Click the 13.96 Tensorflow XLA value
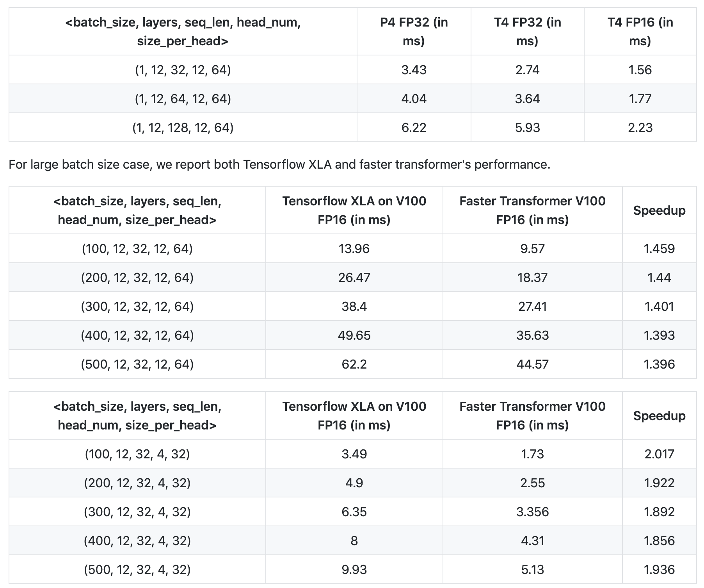Image resolution: width=704 pixels, height=588 pixels. point(354,249)
